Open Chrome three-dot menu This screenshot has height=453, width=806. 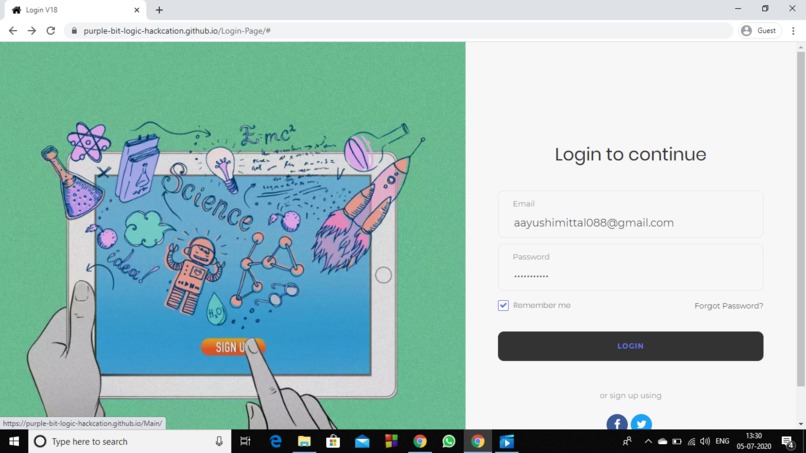(x=793, y=31)
